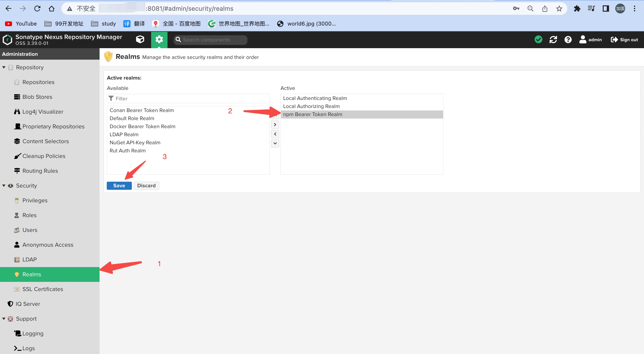The width and height of the screenshot is (644, 354).
Task: Select Local Authenticating Realm
Action: pos(362,98)
